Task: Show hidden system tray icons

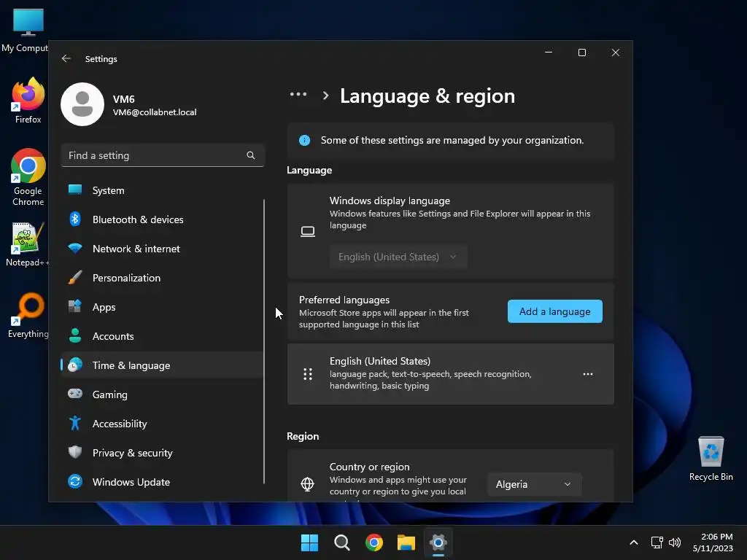Action: (634, 542)
